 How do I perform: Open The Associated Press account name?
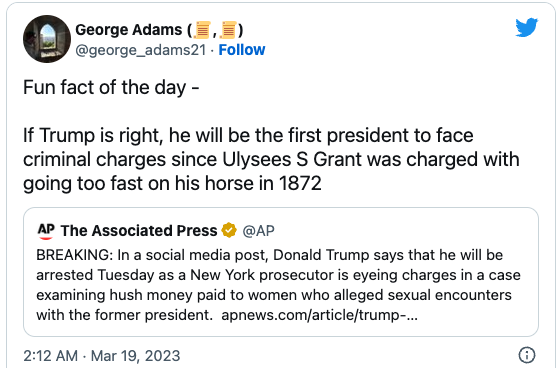coord(139,231)
